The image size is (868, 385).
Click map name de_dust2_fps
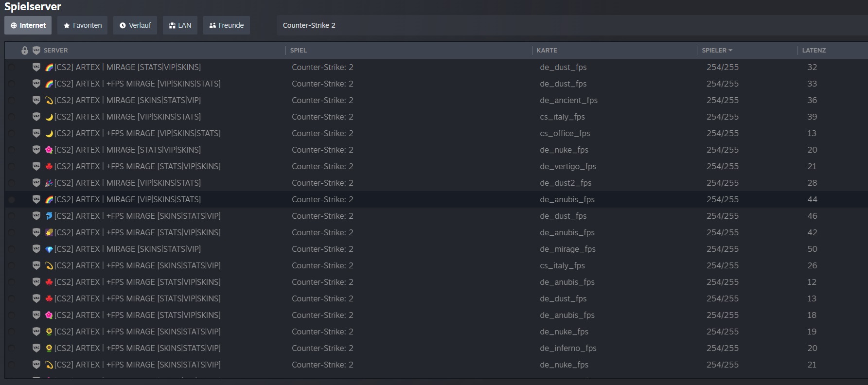566,183
